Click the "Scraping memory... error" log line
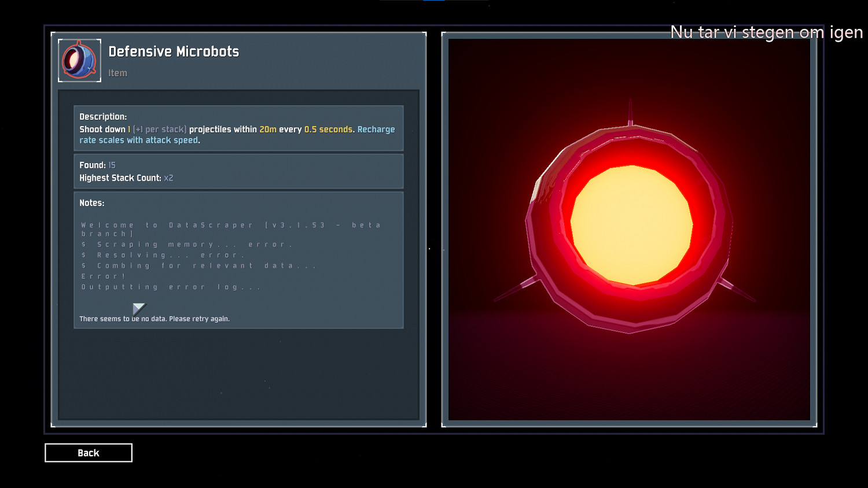The width and height of the screenshot is (868, 488). coord(187,245)
